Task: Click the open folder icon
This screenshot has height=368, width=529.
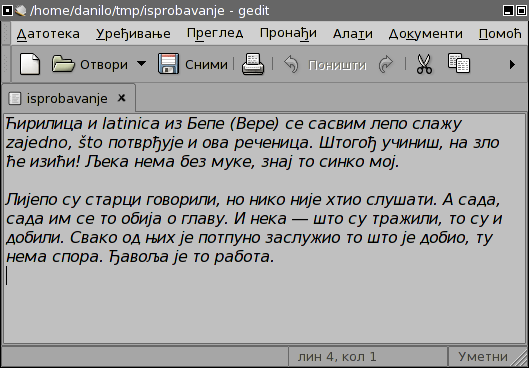Action: 63,64
